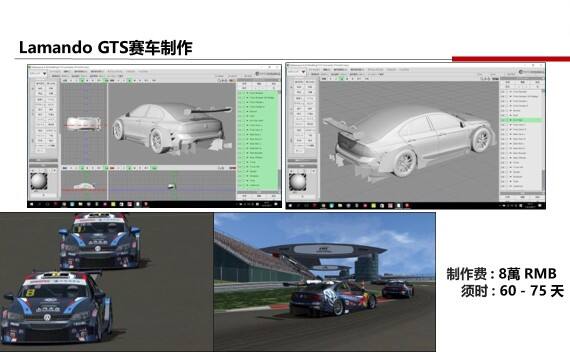Image resolution: width=570 pixels, height=360 pixels.
Task: Open Windows Start in left screenshot's taskbar
Action: (32, 204)
